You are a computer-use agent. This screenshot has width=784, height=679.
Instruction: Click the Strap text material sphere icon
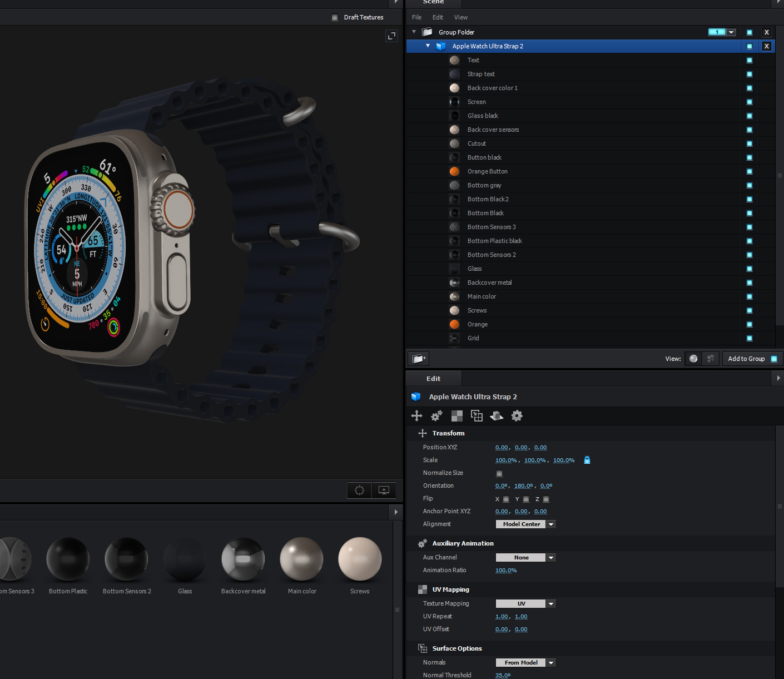[x=454, y=74]
